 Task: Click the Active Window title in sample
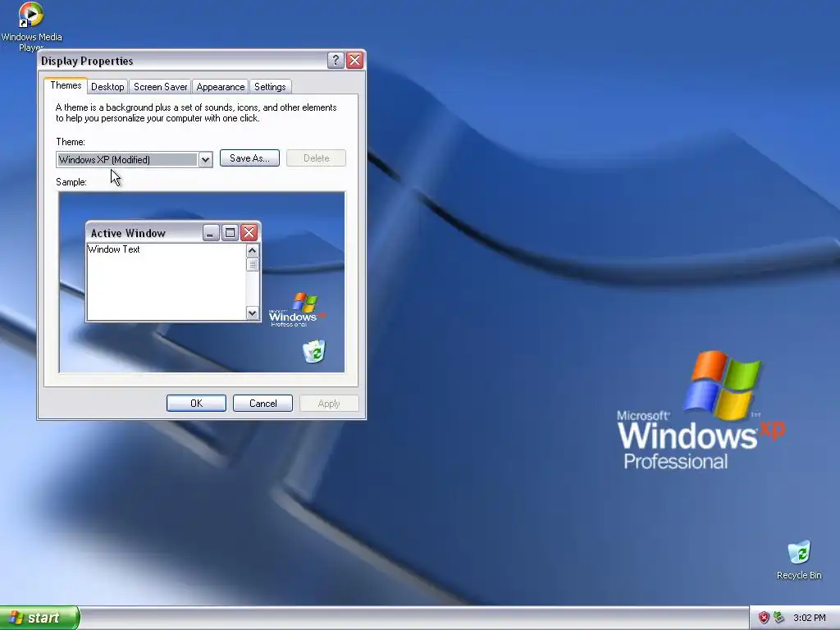128,233
